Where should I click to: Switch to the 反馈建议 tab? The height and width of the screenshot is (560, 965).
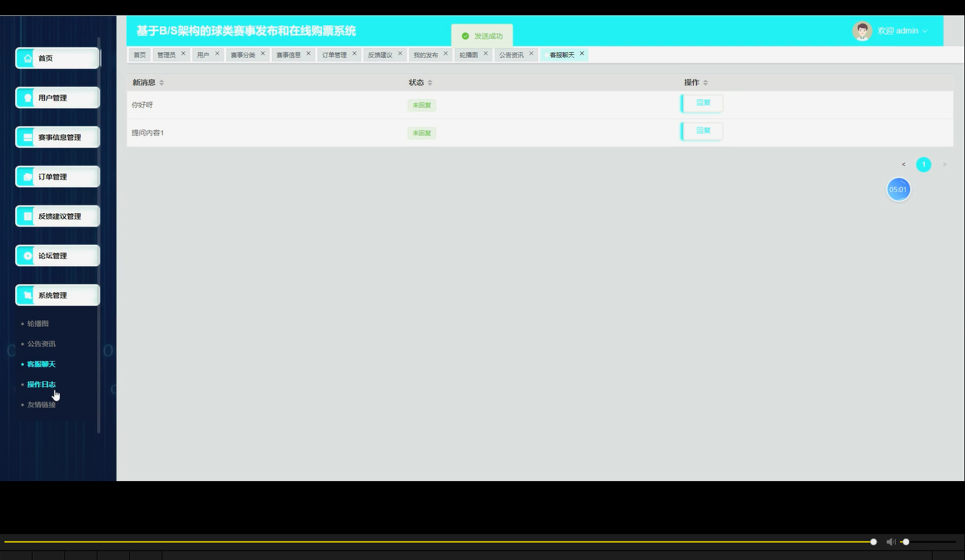click(380, 55)
